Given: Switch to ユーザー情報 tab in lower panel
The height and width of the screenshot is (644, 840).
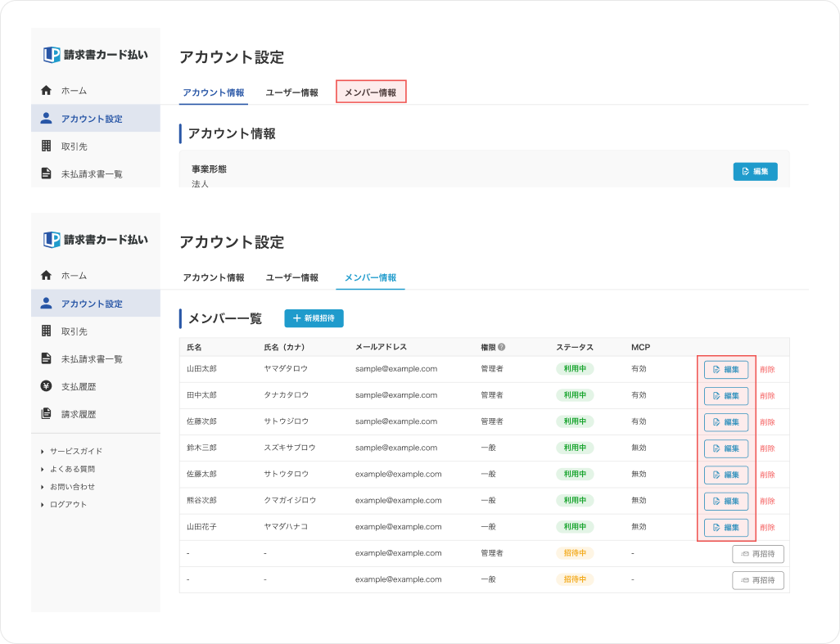Looking at the screenshot, I should 292,277.
